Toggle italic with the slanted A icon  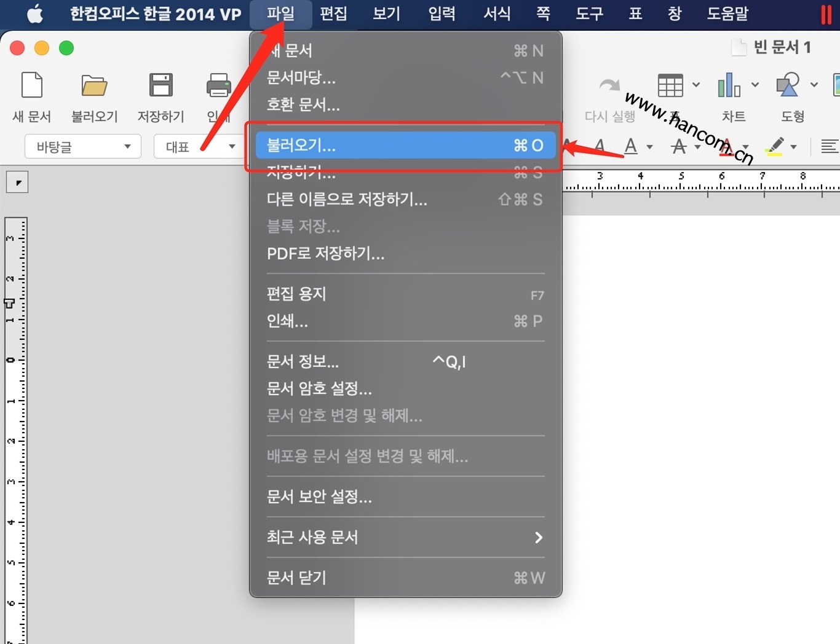coord(599,146)
